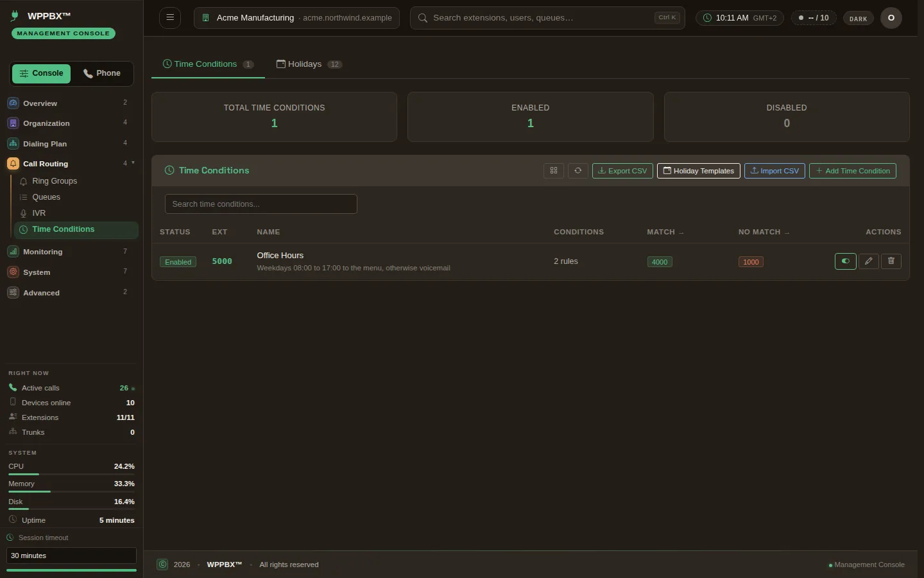The width and height of the screenshot is (924, 578).
Task: Delete the Office Hours time condition
Action: pyautogui.click(x=891, y=261)
